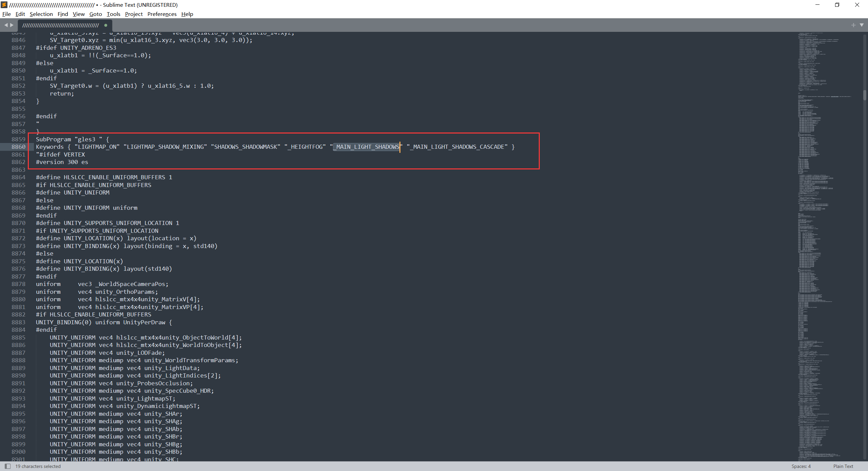Click "#ifdef VERTEX" line
Screen dimensions: 868x471
(61, 155)
